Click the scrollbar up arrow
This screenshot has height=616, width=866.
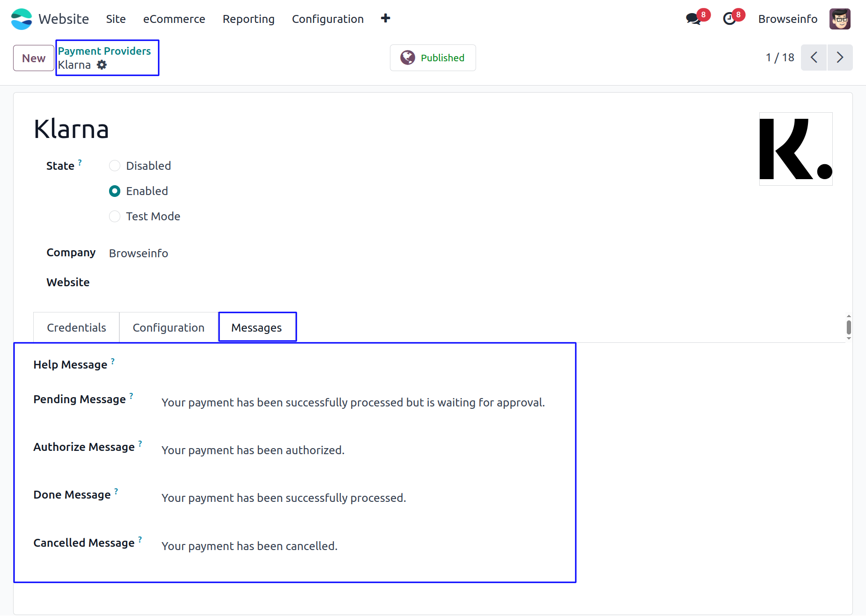[x=849, y=316]
